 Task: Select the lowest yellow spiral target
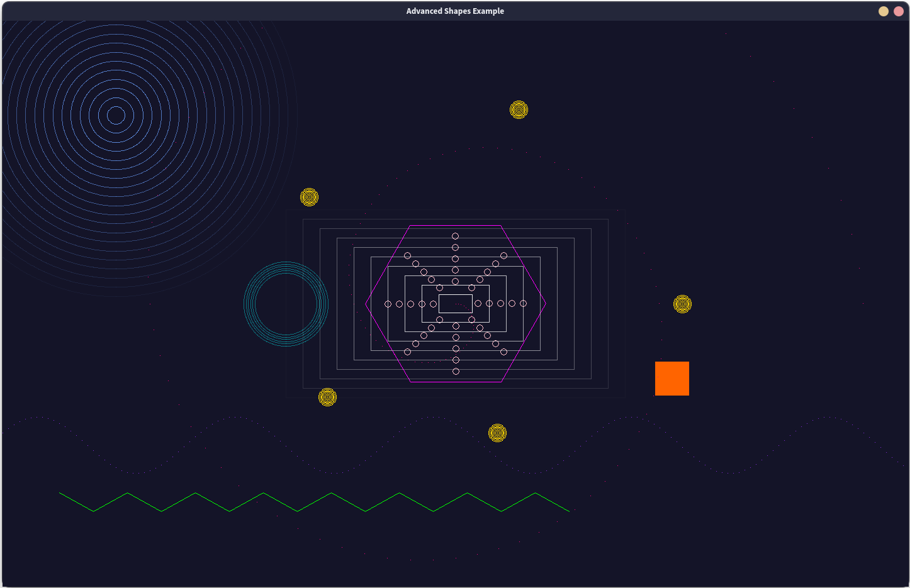coord(497,433)
